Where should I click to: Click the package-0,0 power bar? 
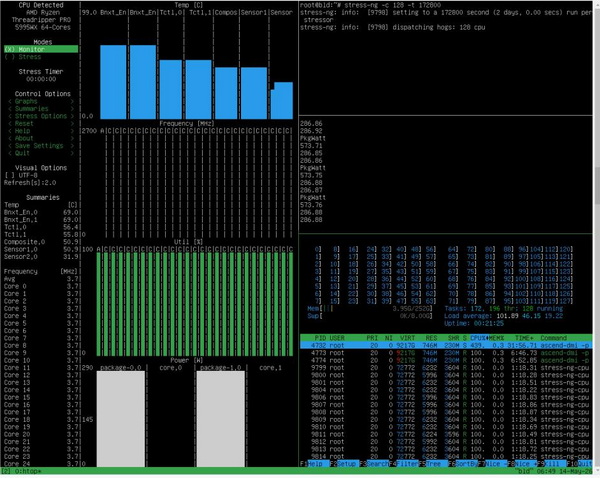coord(121,419)
